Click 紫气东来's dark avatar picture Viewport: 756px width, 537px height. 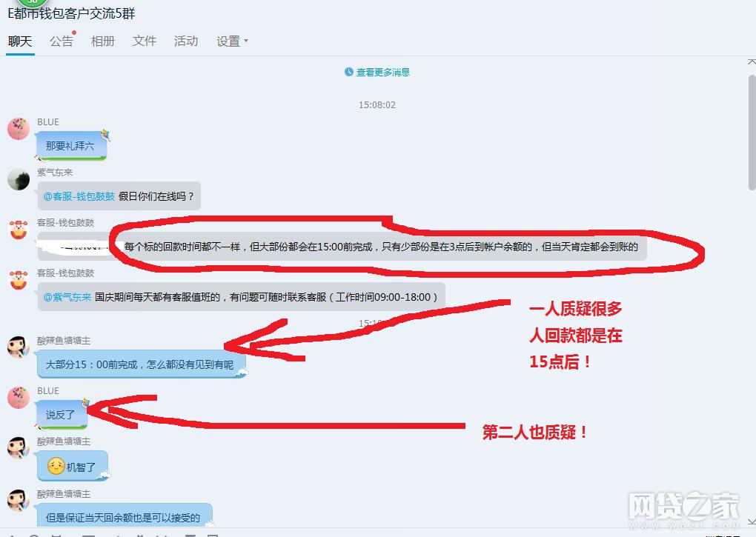point(19,179)
